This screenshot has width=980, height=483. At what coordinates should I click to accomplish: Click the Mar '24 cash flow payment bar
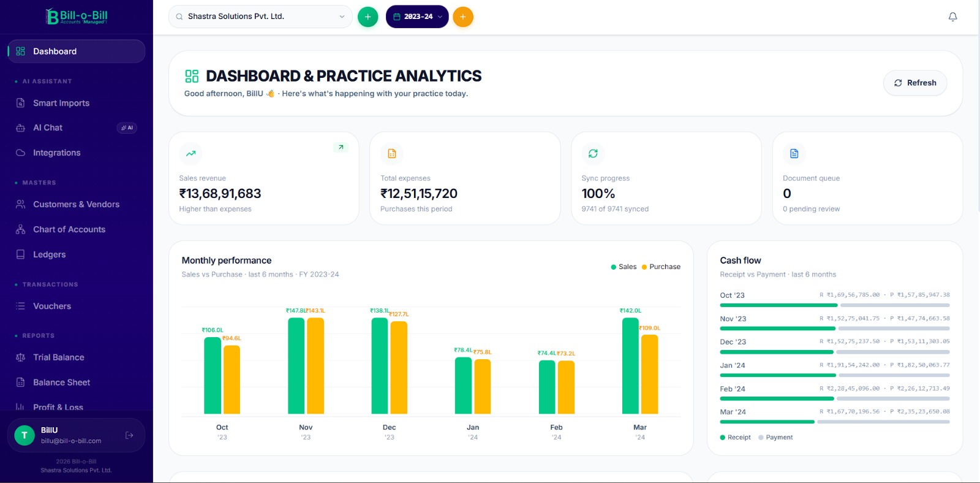(883, 422)
